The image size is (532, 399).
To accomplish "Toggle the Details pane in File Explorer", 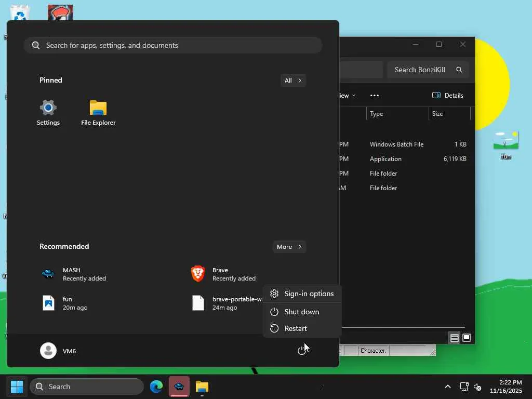I will [447, 96].
